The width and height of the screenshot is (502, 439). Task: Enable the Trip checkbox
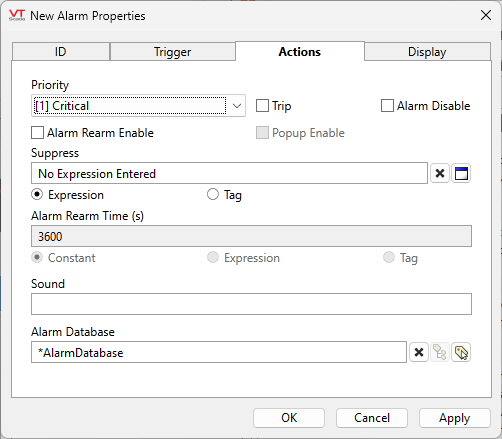[262, 106]
